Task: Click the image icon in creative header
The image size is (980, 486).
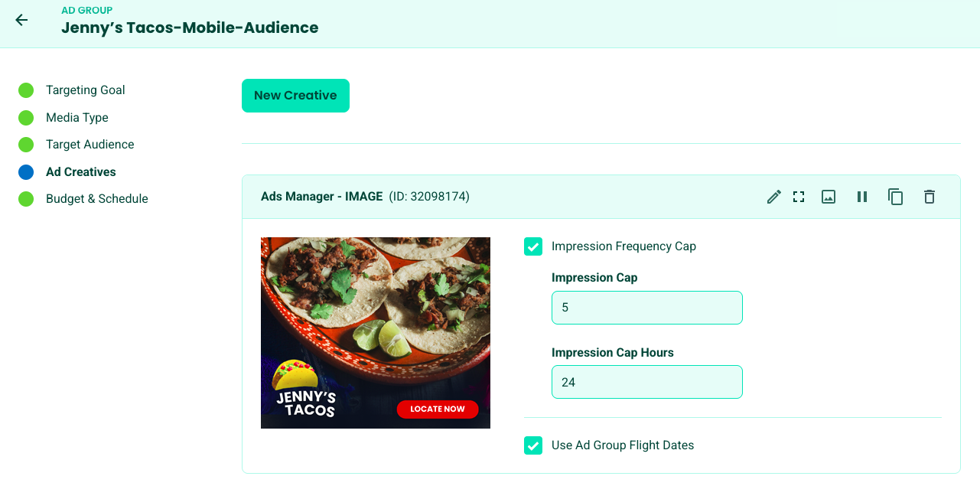Action: coord(828,197)
